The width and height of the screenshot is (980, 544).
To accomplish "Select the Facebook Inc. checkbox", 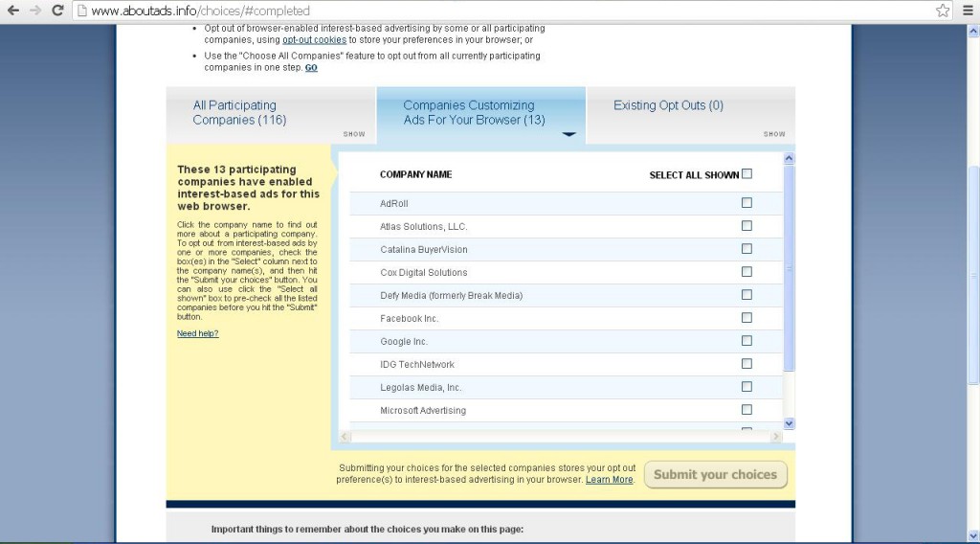I will (x=746, y=318).
